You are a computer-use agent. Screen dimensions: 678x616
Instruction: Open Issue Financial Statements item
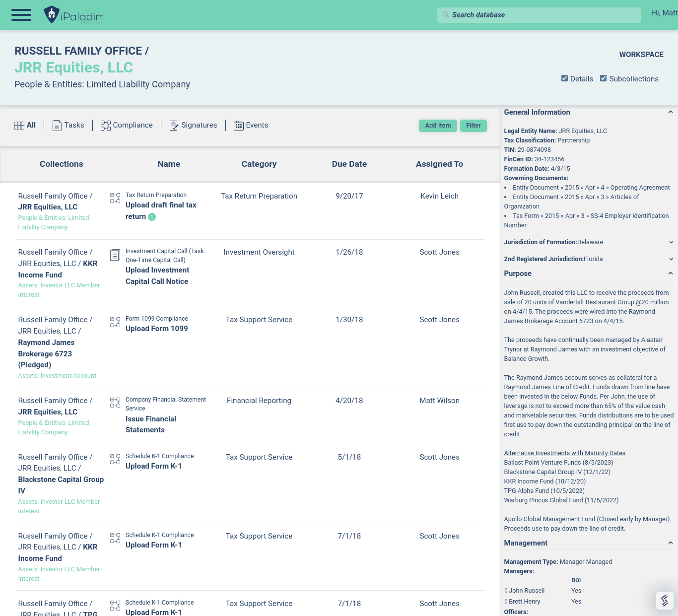[151, 424]
